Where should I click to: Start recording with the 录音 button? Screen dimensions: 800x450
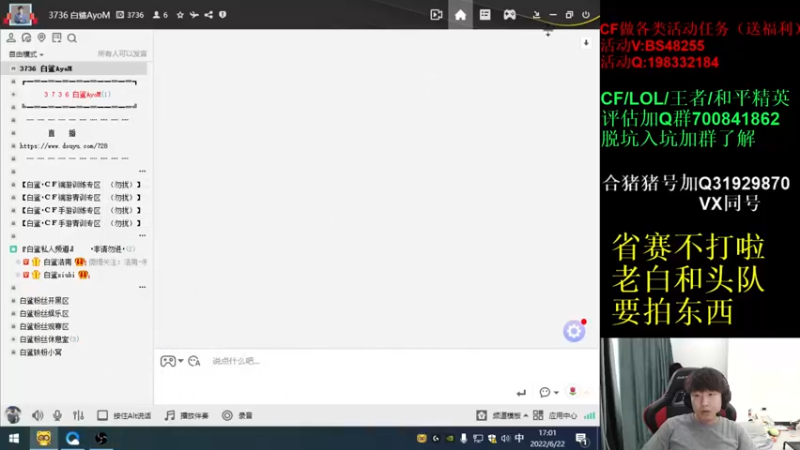point(237,416)
